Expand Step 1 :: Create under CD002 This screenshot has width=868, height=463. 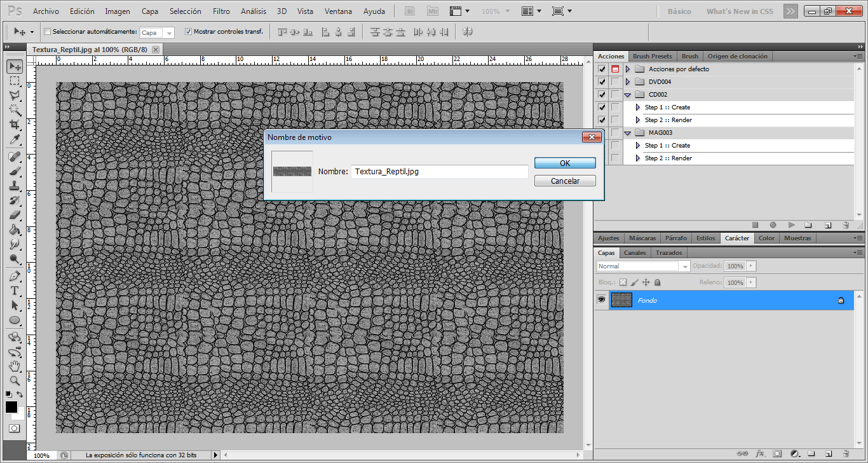(x=638, y=107)
